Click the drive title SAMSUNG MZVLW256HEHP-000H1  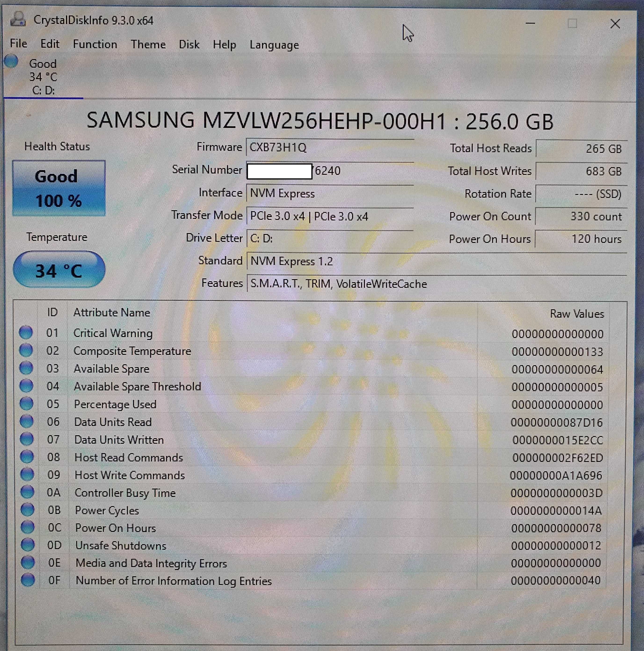point(266,121)
